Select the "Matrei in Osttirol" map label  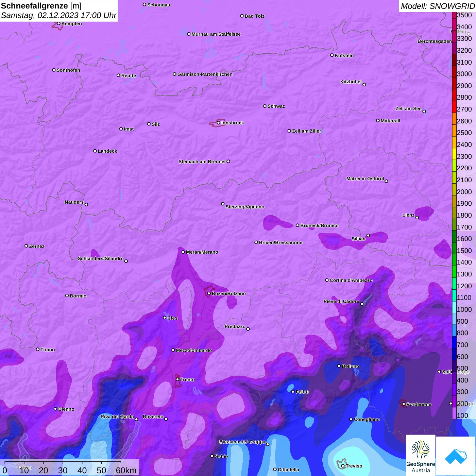365,178
